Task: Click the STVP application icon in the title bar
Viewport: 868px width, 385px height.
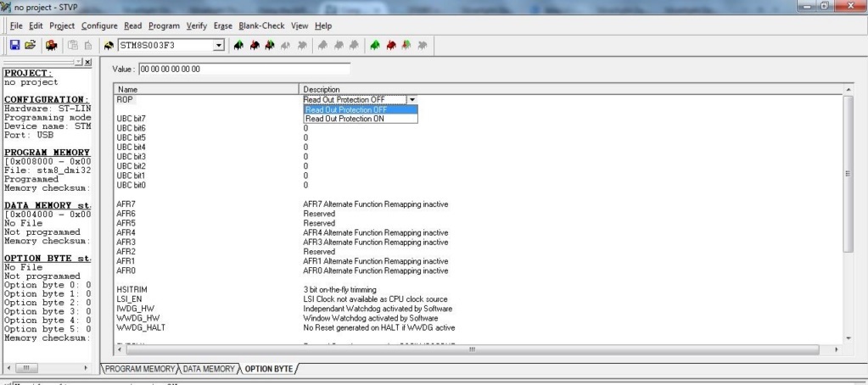Action: pos(6,7)
